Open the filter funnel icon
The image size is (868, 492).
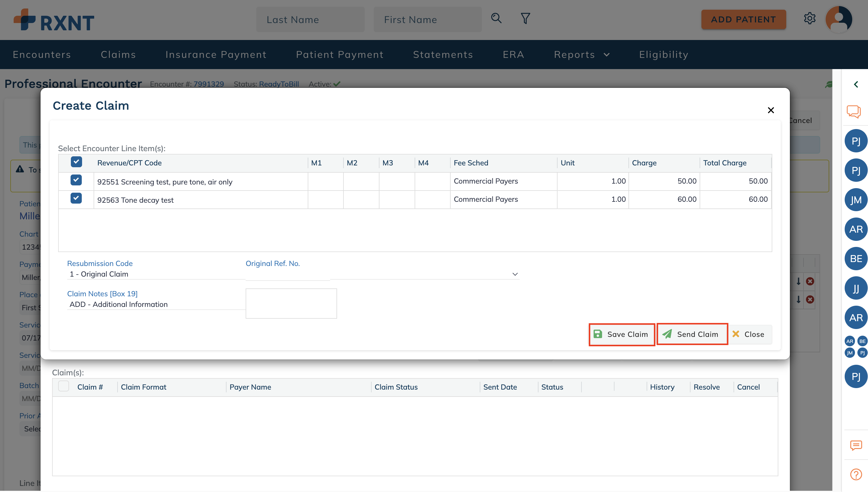[525, 18]
